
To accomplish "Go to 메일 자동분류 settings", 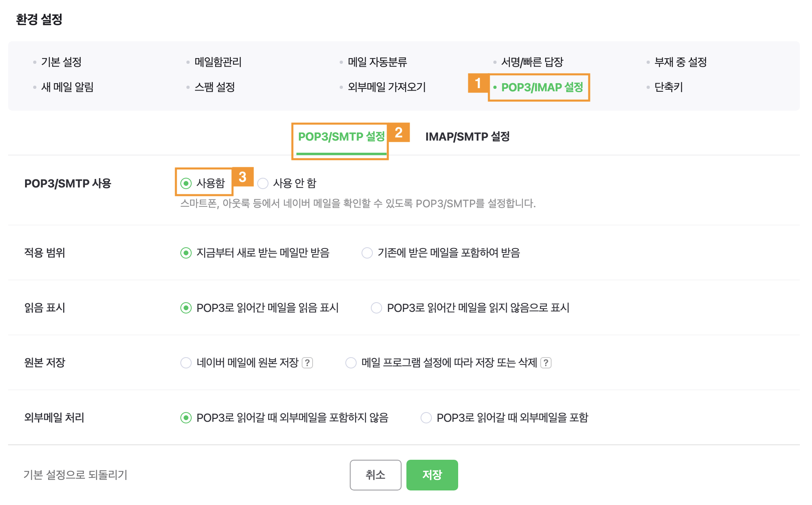I will [377, 62].
